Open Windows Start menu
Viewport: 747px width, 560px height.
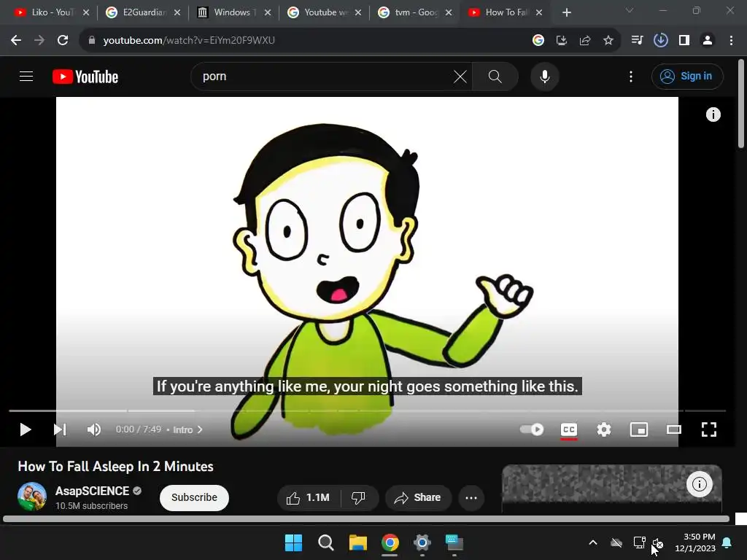[293, 542]
